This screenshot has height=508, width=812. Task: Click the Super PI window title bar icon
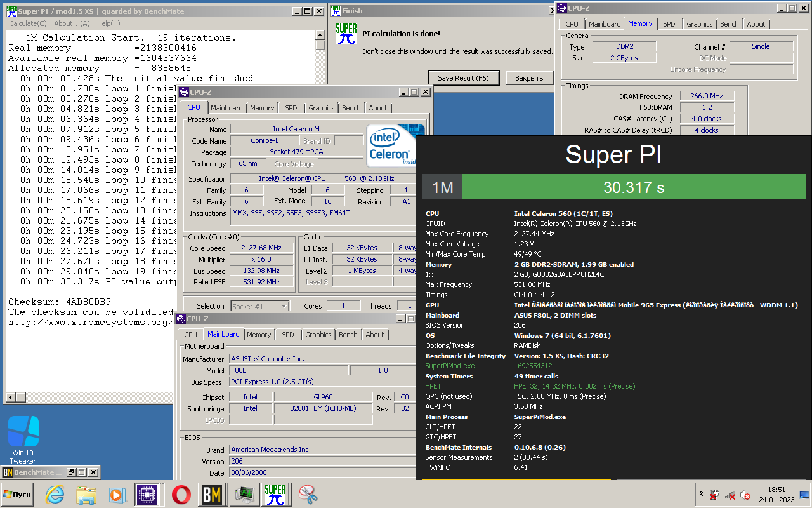[11, 11]
